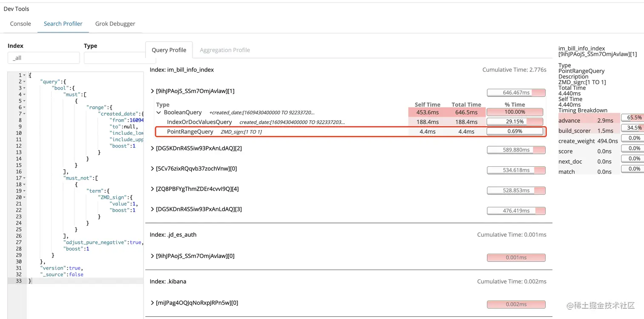Fold code at line 19 term

[24, 191]
